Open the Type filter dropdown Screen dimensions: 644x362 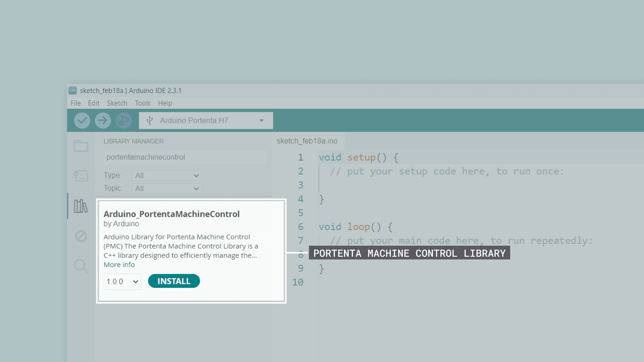coord(167,175)
